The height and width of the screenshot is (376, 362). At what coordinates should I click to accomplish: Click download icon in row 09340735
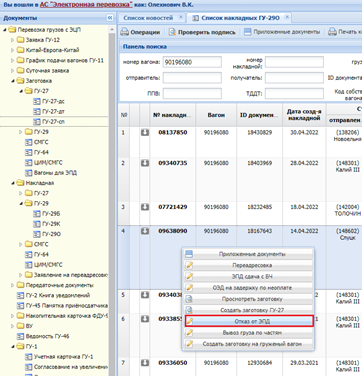pos(145,163)
